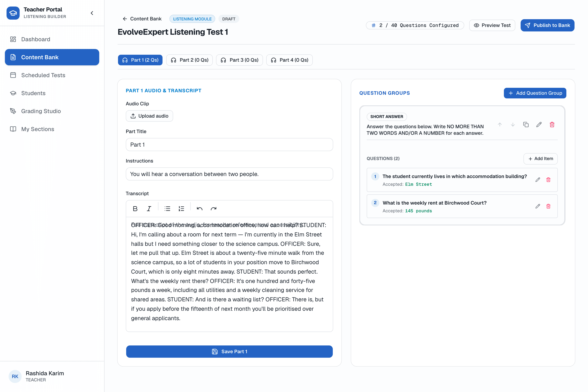The height and width of the screenshot is (392, 588).
Task: Click inside the transcript text area
Action: [x=229, y=274]
